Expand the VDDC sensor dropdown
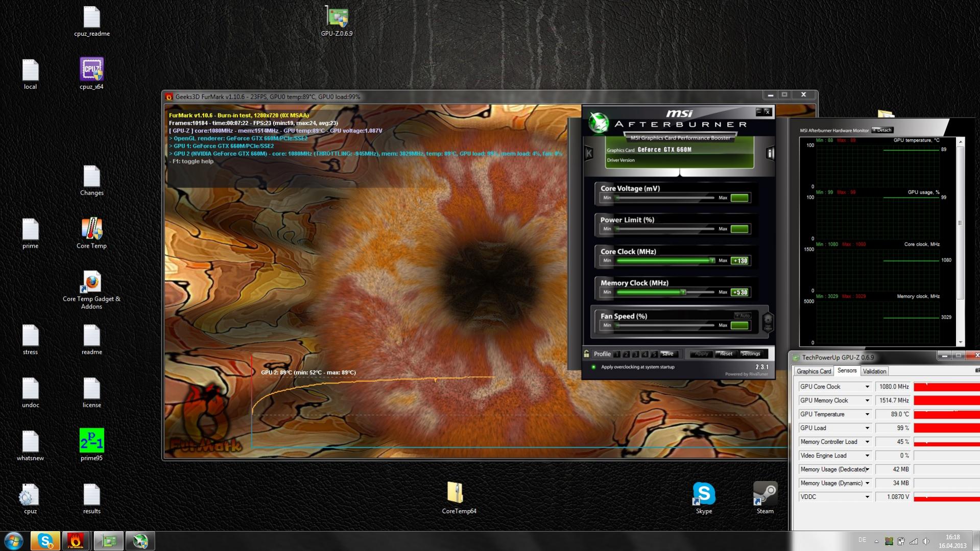Viewport: 980px width, 551px height. point(867,497)
